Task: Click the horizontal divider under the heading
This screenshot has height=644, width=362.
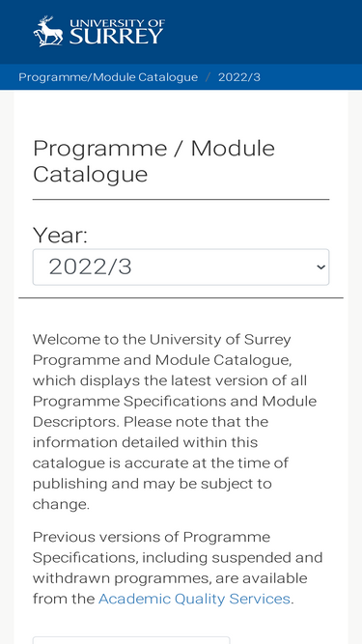Action: (181, 200)
